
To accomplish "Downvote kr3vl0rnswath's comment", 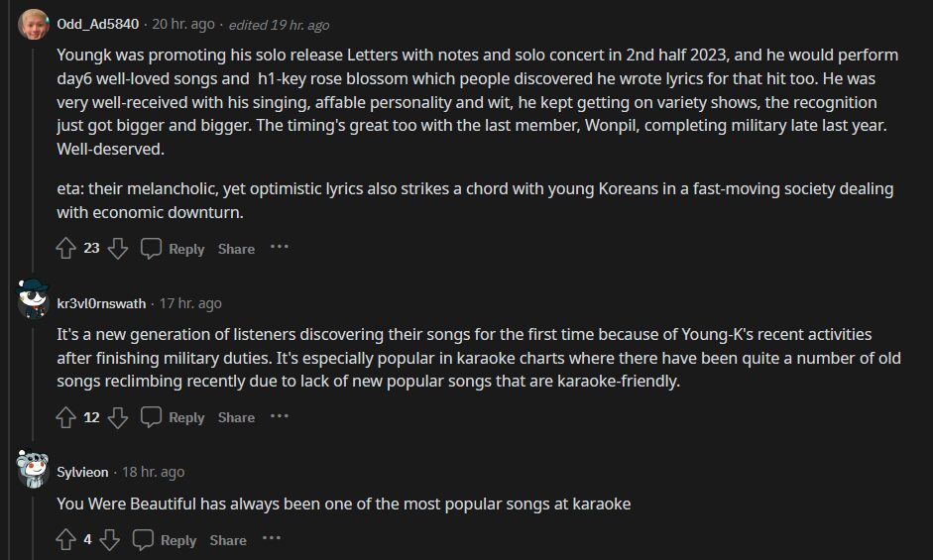I will coord(117,417).
